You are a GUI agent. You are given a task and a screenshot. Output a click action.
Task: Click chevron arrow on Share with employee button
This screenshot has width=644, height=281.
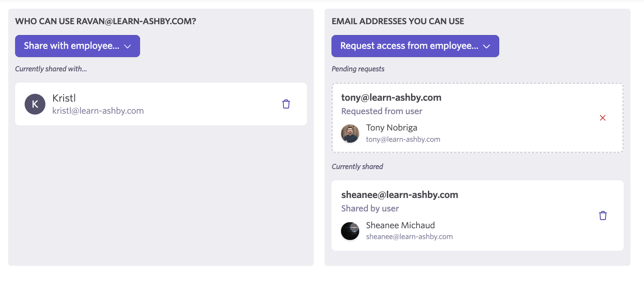128,46
